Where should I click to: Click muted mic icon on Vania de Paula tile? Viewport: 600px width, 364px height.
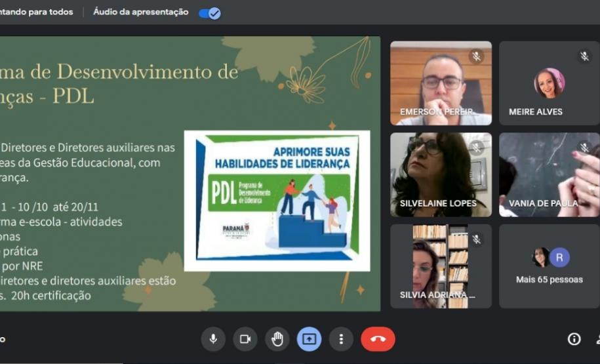coord(584,148)
